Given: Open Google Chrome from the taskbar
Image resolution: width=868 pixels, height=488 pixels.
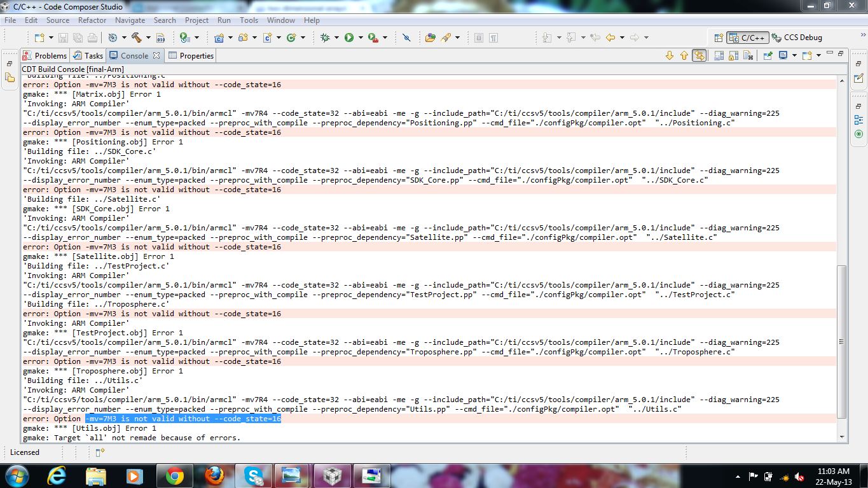Looking at the screenshot, I should (x=174, y=476).
